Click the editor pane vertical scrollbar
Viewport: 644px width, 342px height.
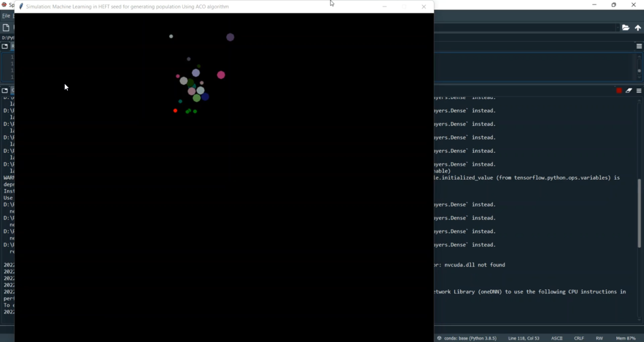639,67
